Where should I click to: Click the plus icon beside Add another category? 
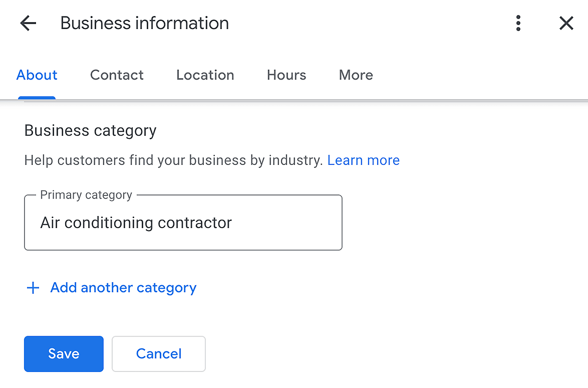(32, 287)
